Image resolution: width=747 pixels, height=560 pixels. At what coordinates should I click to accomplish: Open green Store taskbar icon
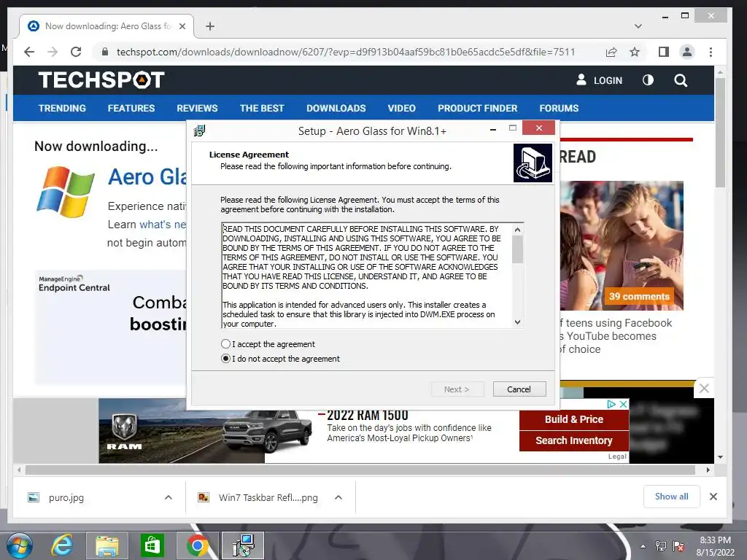[x=152, y=545]
